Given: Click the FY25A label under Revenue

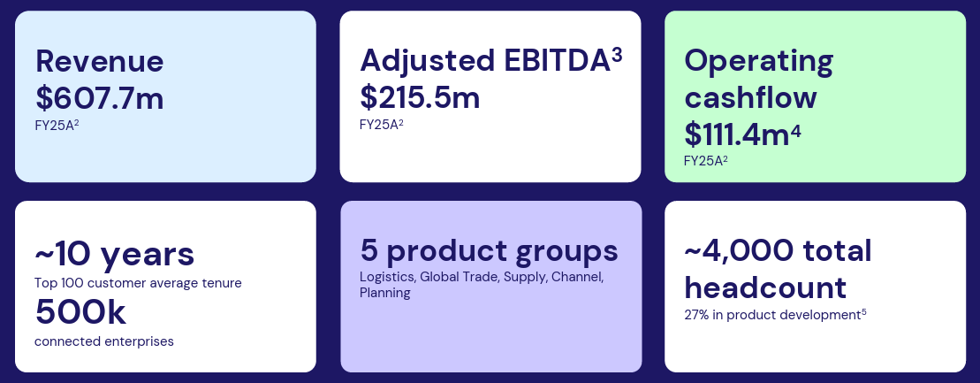Looking at the screenshot, I should 55,125.
